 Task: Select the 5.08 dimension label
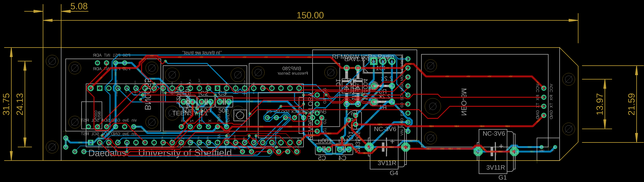(79, 6)
